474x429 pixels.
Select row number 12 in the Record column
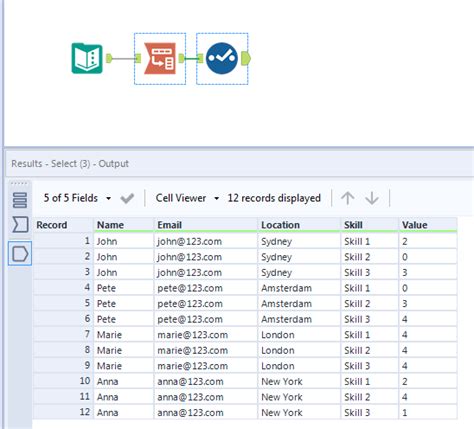[x=63, y=412]
